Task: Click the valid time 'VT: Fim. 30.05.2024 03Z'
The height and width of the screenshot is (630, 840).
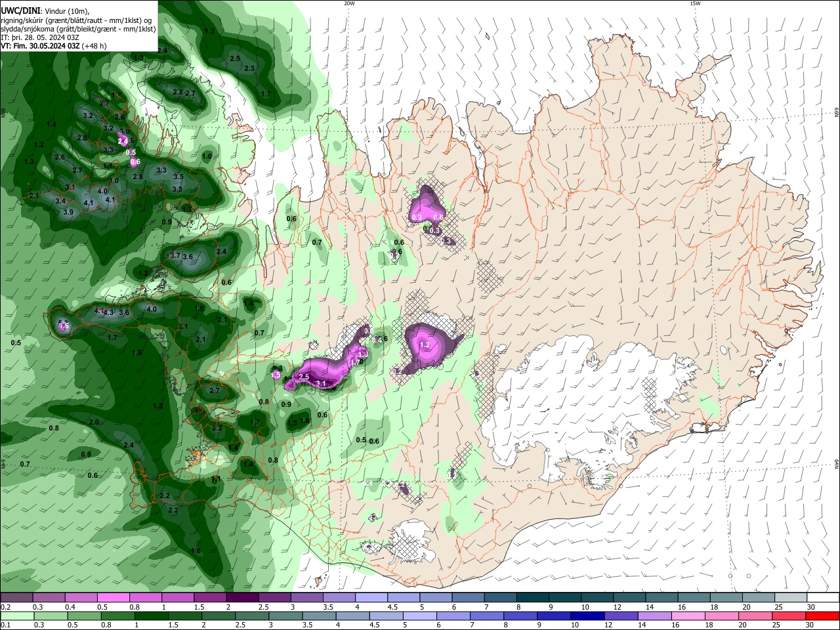Action: pyautogui.click(x=40, y=46)
